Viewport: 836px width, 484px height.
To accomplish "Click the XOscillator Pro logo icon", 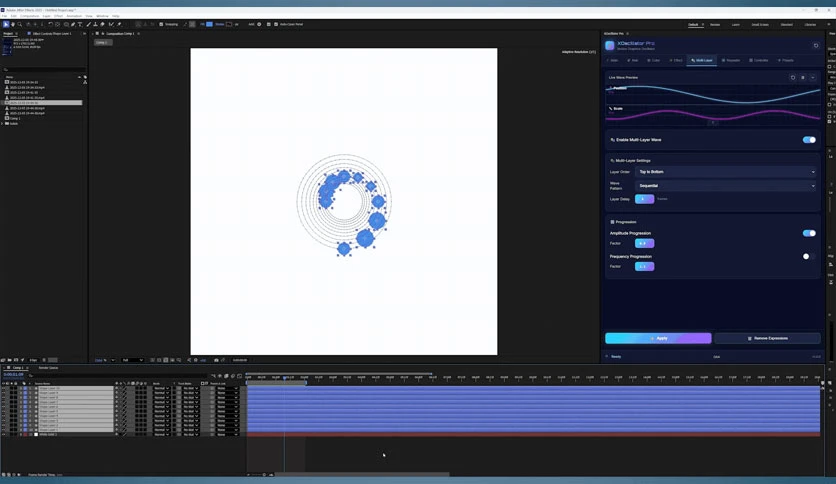I will [x=609, y=45].
